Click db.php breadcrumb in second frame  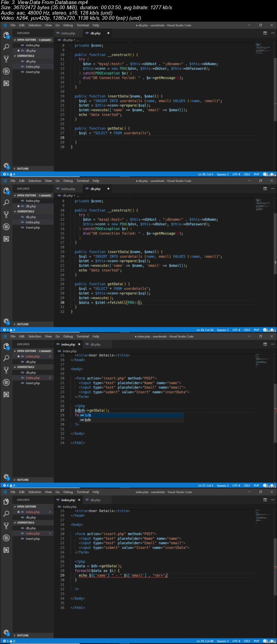pyautogui.click(x=68, y=195)
